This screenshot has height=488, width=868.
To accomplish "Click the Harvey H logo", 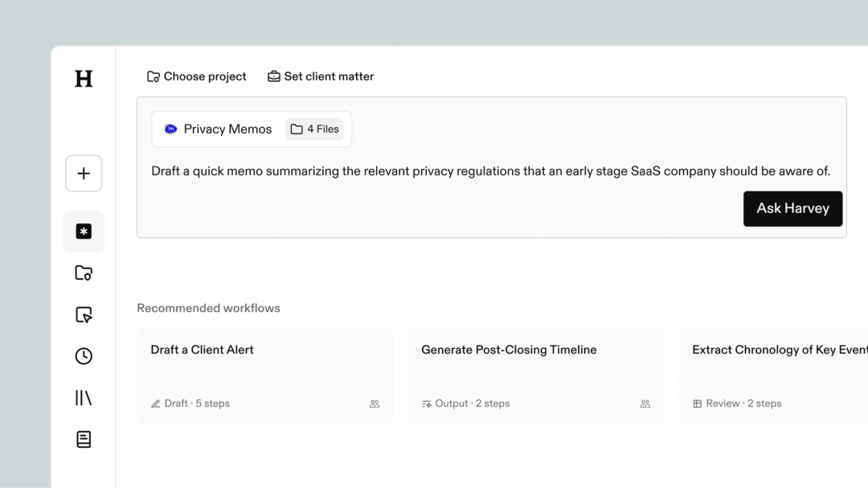I will (x=84, y=79).
